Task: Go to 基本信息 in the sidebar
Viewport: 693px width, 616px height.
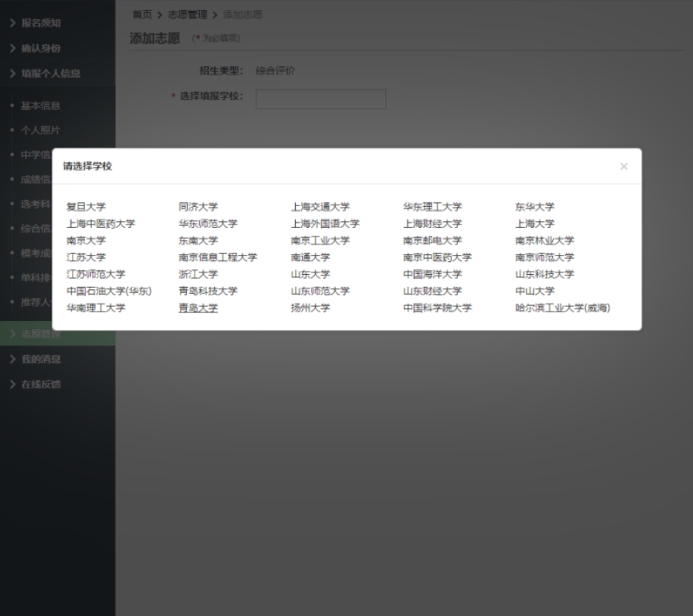Action: click(x=40, y=105)
